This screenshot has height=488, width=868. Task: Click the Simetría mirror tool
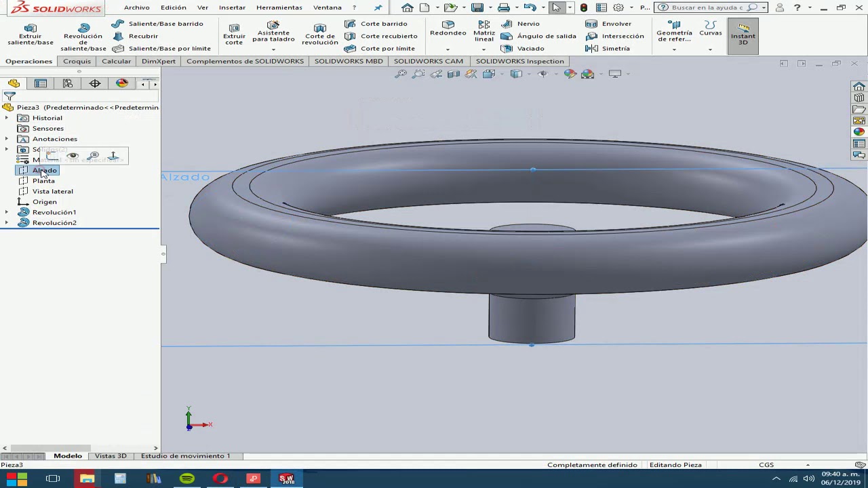608,49
